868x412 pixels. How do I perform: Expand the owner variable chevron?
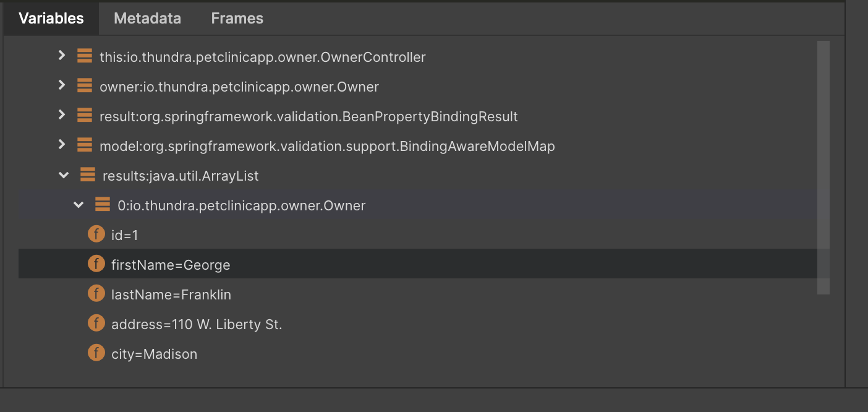pyautogui.click(x=61, y=85)
